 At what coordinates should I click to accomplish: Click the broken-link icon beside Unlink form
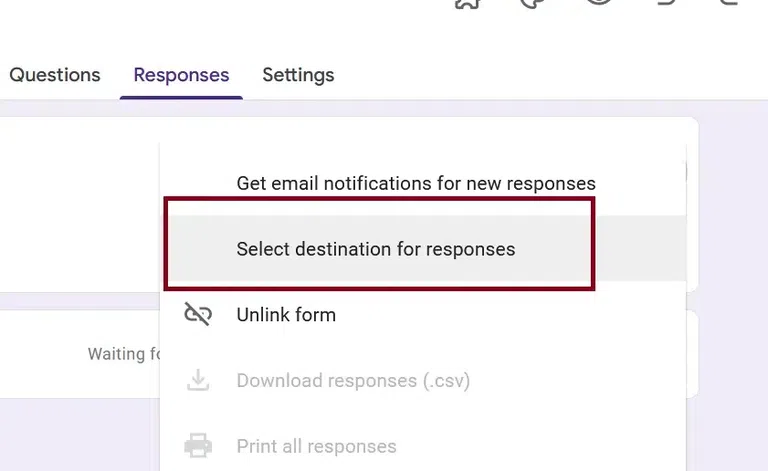[198, 315]
